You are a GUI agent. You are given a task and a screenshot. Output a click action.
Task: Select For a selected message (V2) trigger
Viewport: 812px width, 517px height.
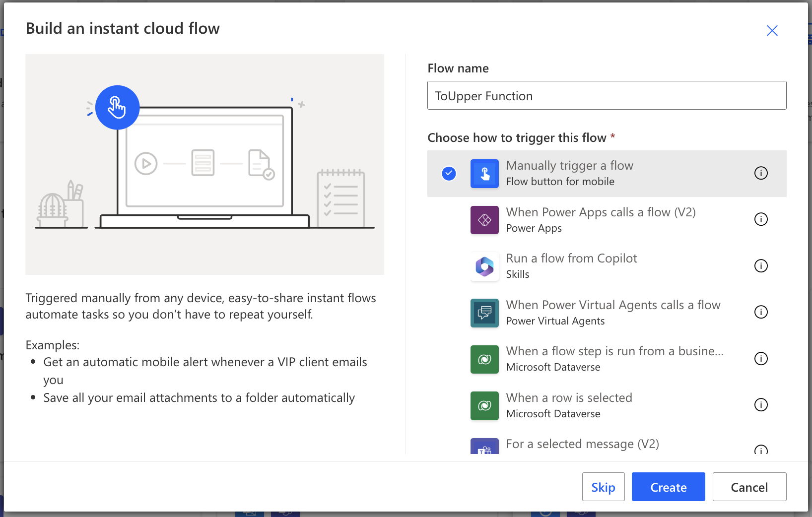tap(582, 444)
